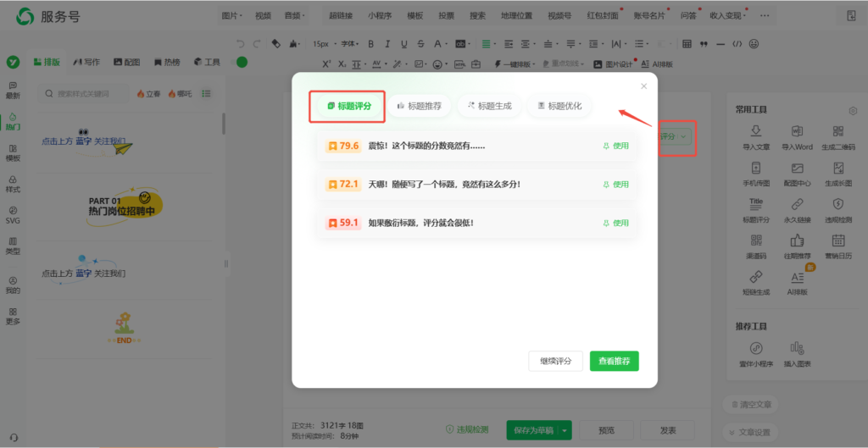Open the 音频 menu dropdown
868x448 pixels.
point(294,15)
